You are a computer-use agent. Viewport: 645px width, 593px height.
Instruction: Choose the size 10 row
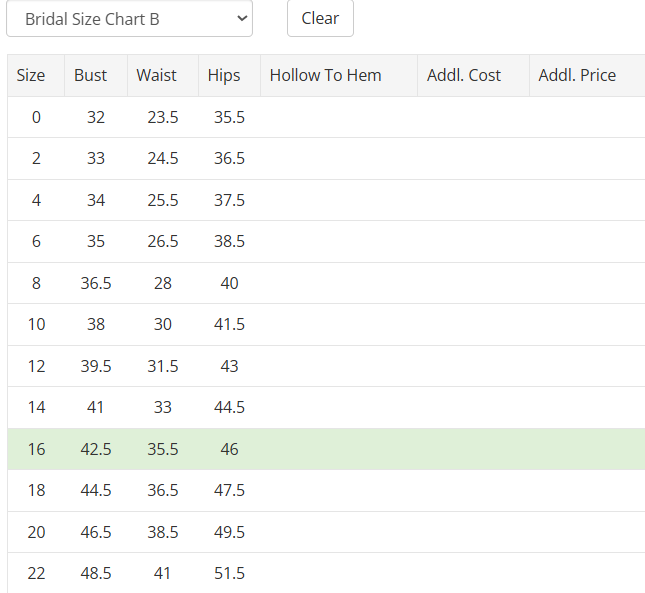[x=326, y=324]
